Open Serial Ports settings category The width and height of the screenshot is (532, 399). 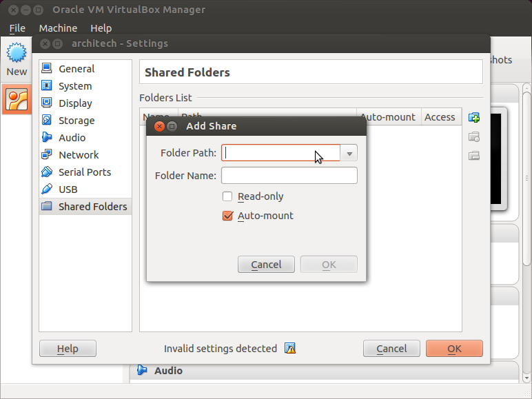85,172
